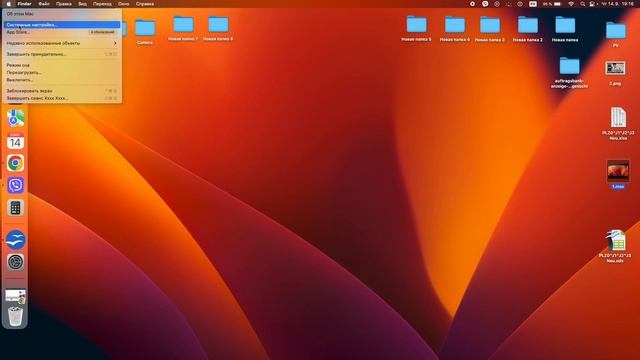This screenshot has height=360, width=640.
Task: Expand "Недавно использованные объекты" submenu
Action: click(x=61, y=43)
